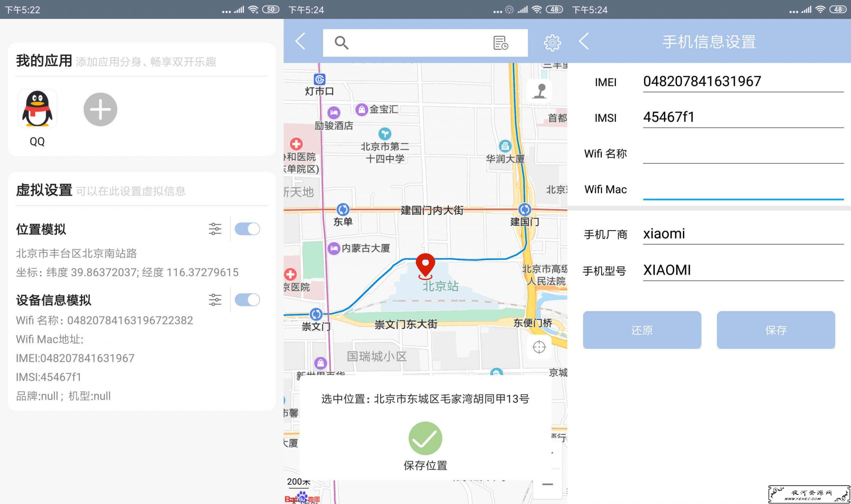Image resolution: width=851 pixels, height=504 pixels.
Task: Tap the 崇文门东大街 street label
Action: coord(406,324)
